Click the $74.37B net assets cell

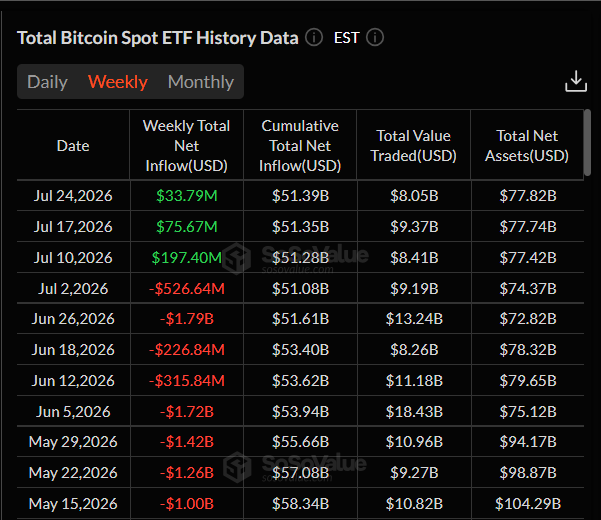click(x=528, y=289)
